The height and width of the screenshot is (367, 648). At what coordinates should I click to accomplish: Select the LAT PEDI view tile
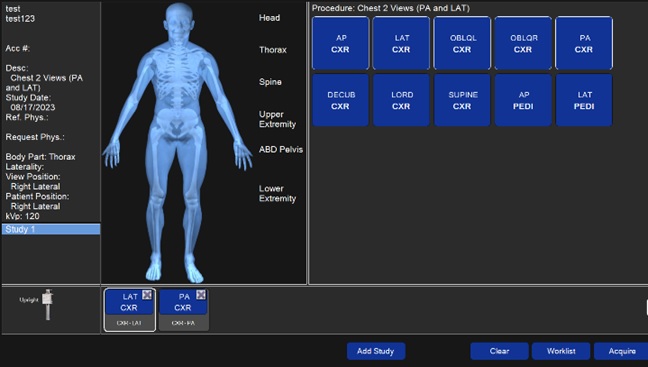point(584,100)
